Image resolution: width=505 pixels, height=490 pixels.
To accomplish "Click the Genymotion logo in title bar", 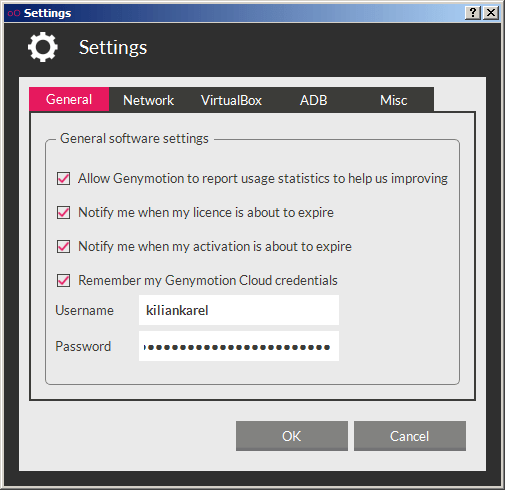I will [14, 13].
